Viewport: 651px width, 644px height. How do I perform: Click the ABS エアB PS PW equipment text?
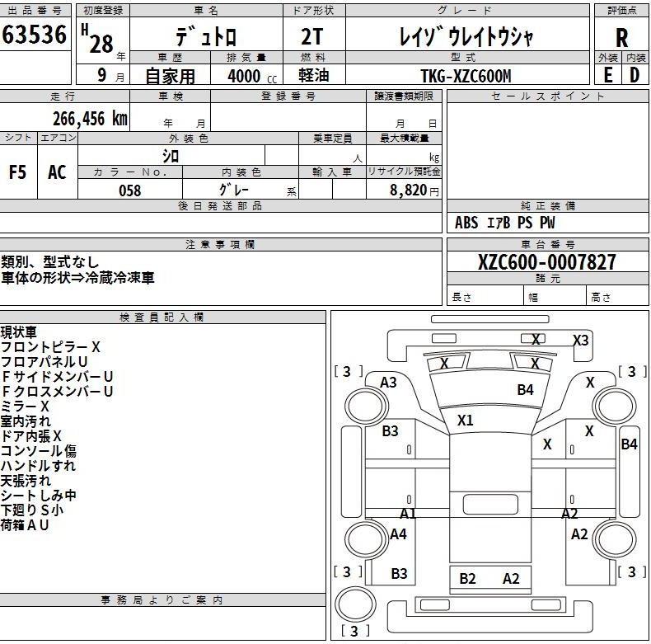(504, 223)
